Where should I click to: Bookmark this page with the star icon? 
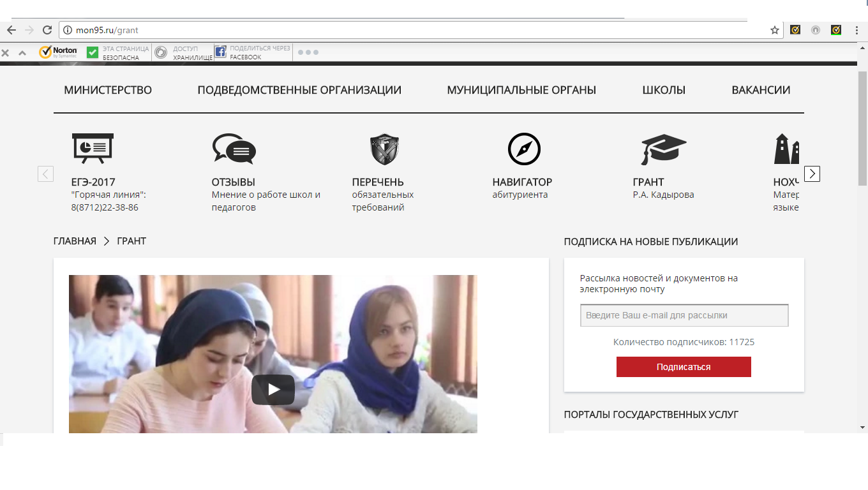point(775,30)
